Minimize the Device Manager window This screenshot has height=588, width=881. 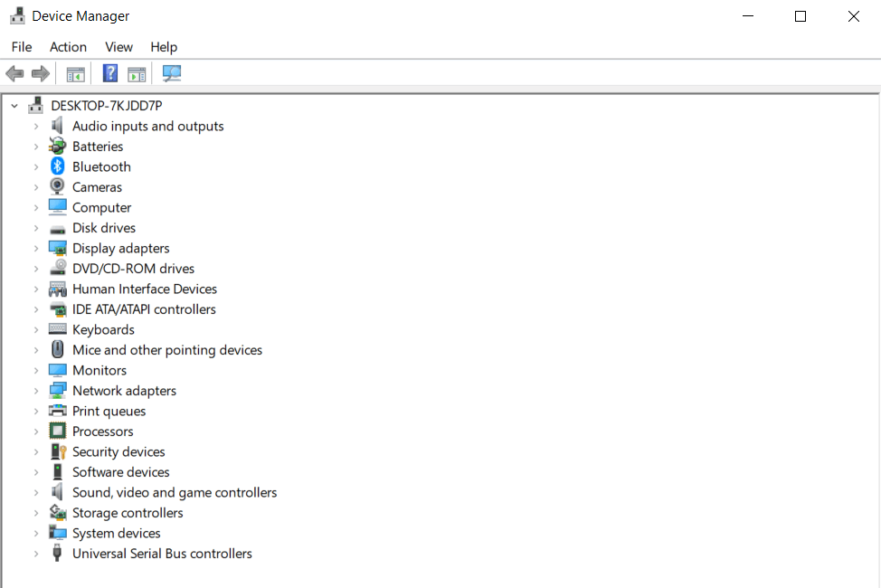[748, 16]
